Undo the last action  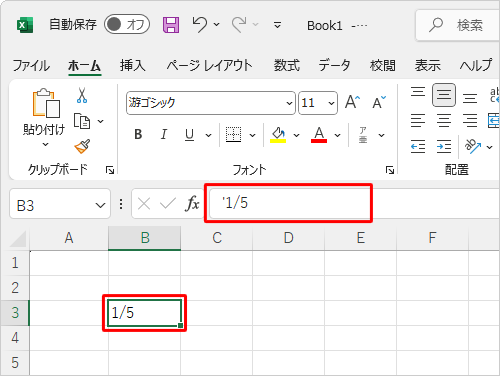(x=199, y=25)
